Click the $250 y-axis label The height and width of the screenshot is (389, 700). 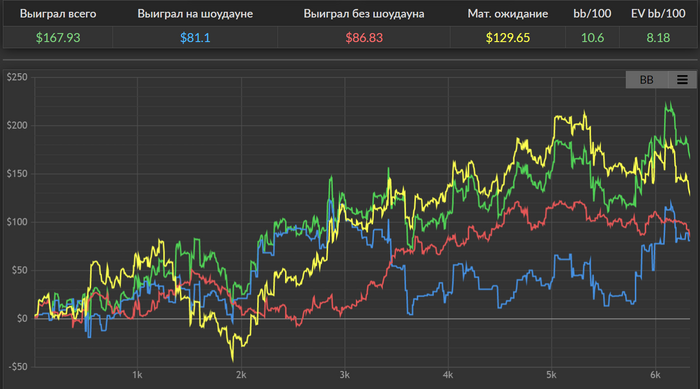tap(17, 77)
